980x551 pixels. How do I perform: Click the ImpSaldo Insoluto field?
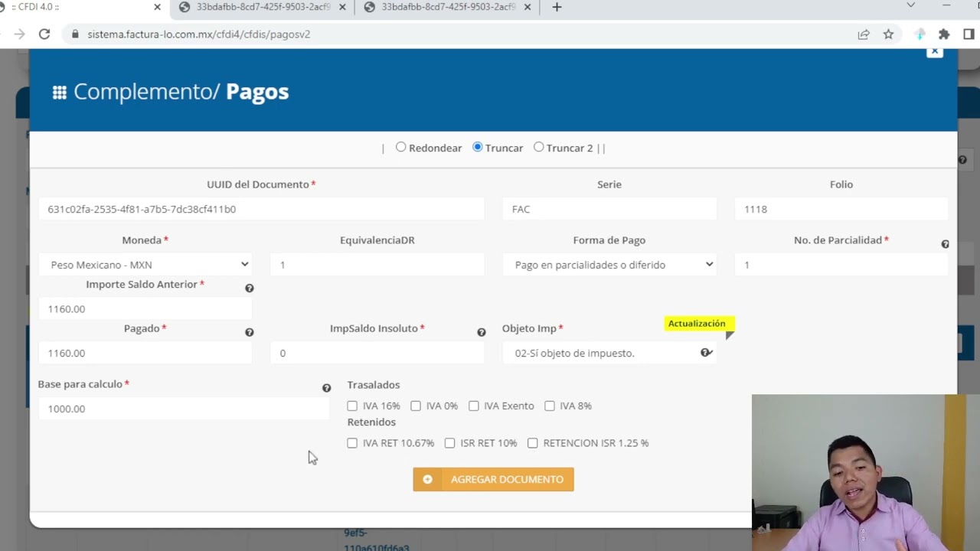click(x=377, y=353)
